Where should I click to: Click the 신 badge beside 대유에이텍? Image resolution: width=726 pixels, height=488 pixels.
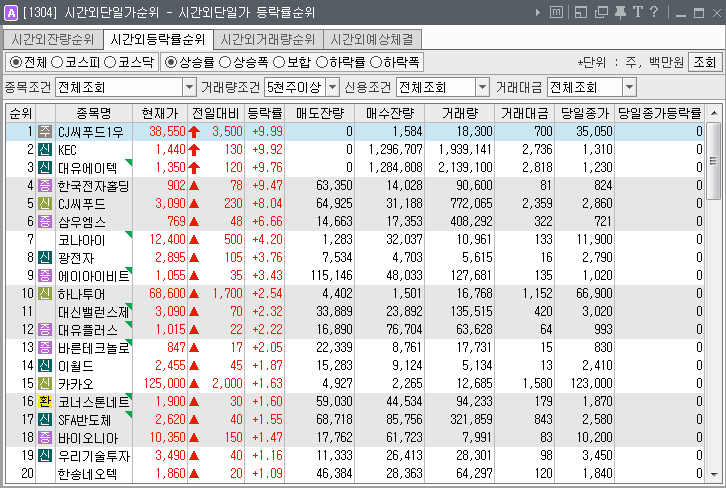(44, 168)
